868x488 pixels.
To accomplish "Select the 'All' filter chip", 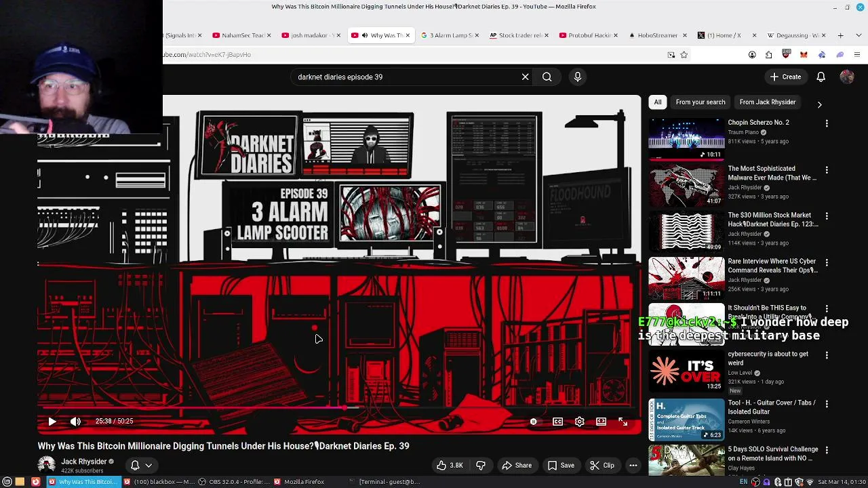I will pyautogui.click(x=658, y=102).
